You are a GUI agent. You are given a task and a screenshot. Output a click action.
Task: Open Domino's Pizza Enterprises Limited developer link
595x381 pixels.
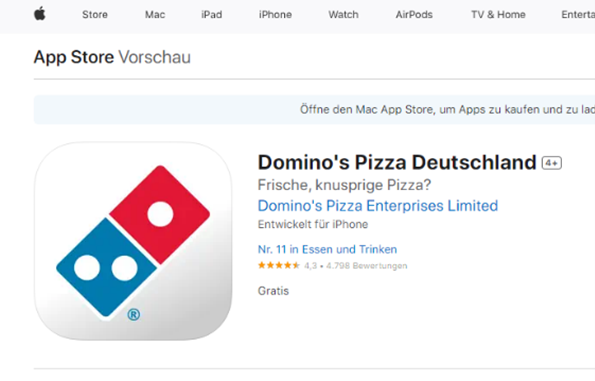378,206
